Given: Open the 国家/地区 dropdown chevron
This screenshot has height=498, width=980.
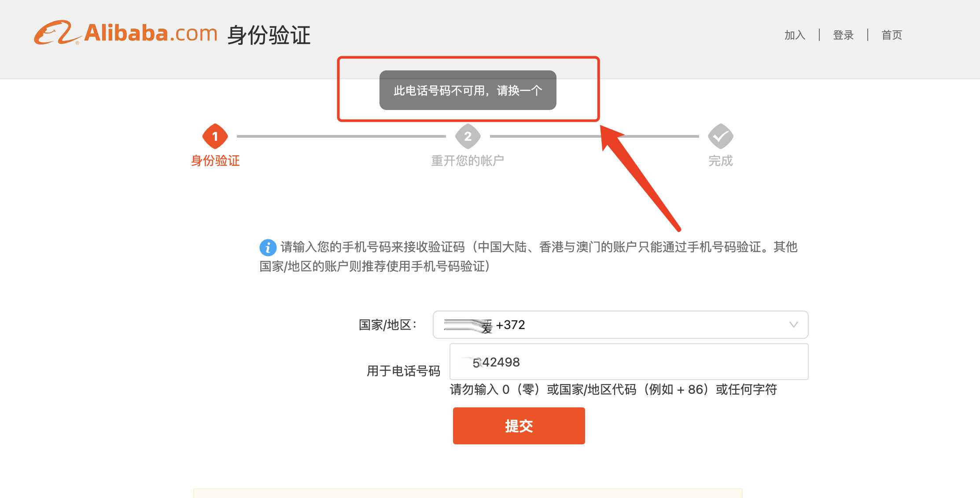Looking at the screenshot, I should coord(793,325).
